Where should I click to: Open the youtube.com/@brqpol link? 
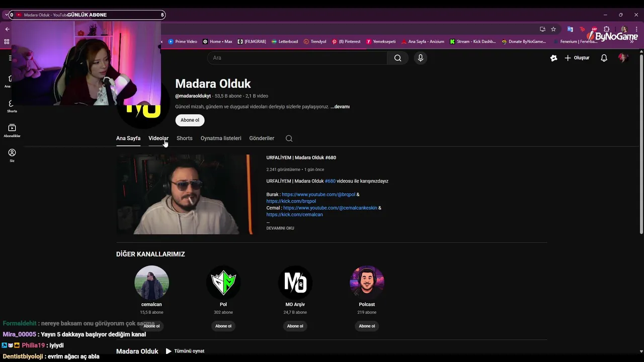pos(318,195)
